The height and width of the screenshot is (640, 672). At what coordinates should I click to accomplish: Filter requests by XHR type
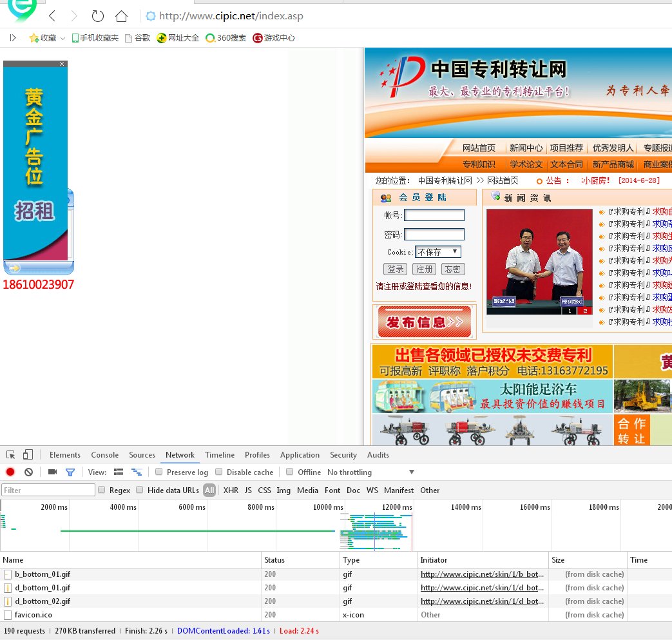(x=231, y=490)
